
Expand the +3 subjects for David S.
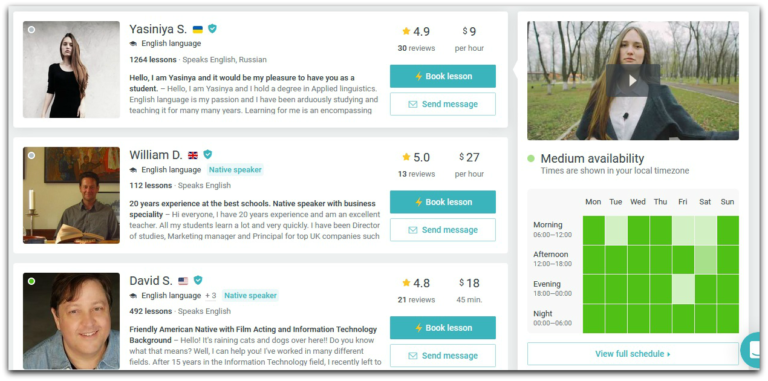(211, 296)
